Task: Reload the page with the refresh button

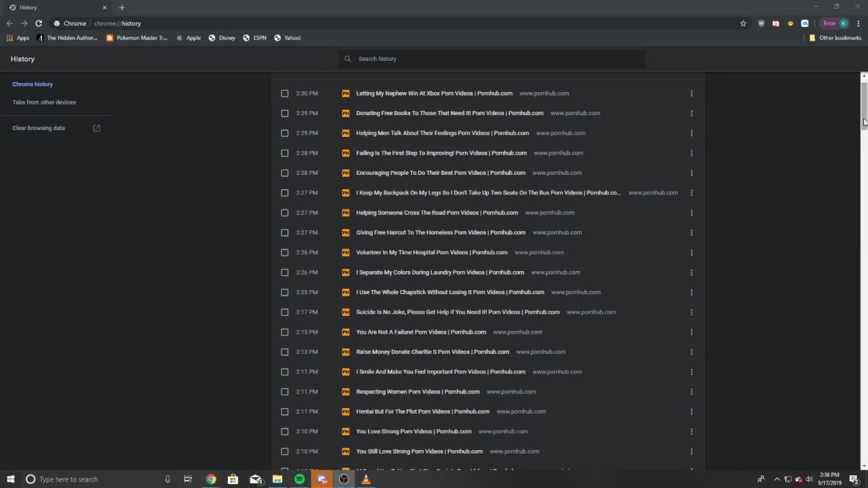Action: coord(39,23)
